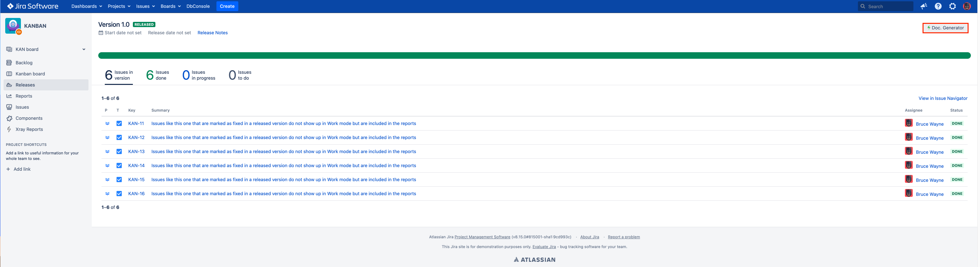Select the Issues to do tab
Screen dimensions: 980x267
coord(240,75)
